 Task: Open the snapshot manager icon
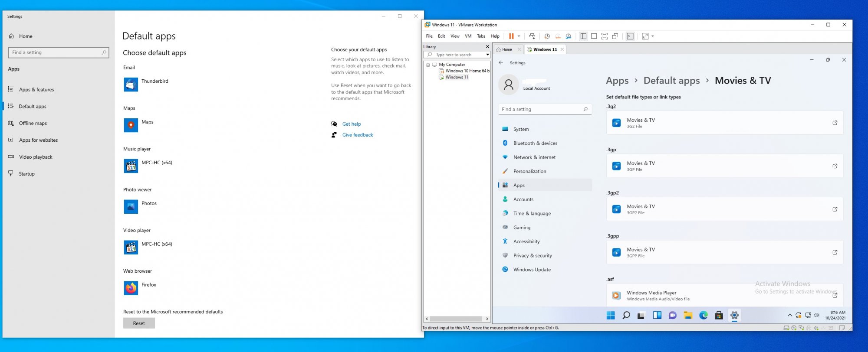(x=568, y=36)
